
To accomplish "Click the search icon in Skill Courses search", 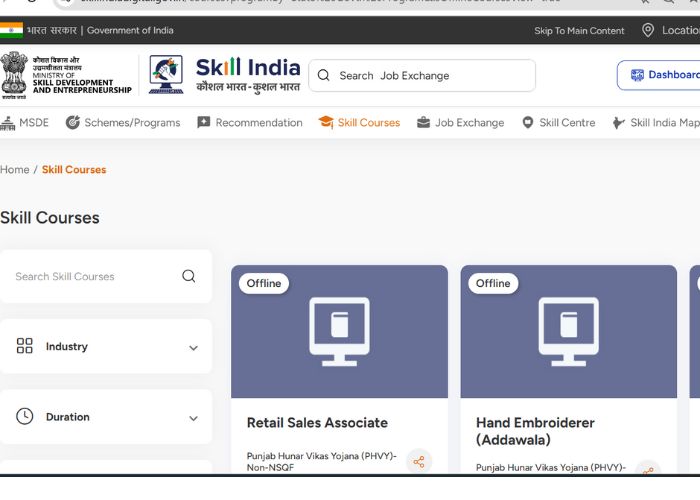I will [x=189, y=276].
